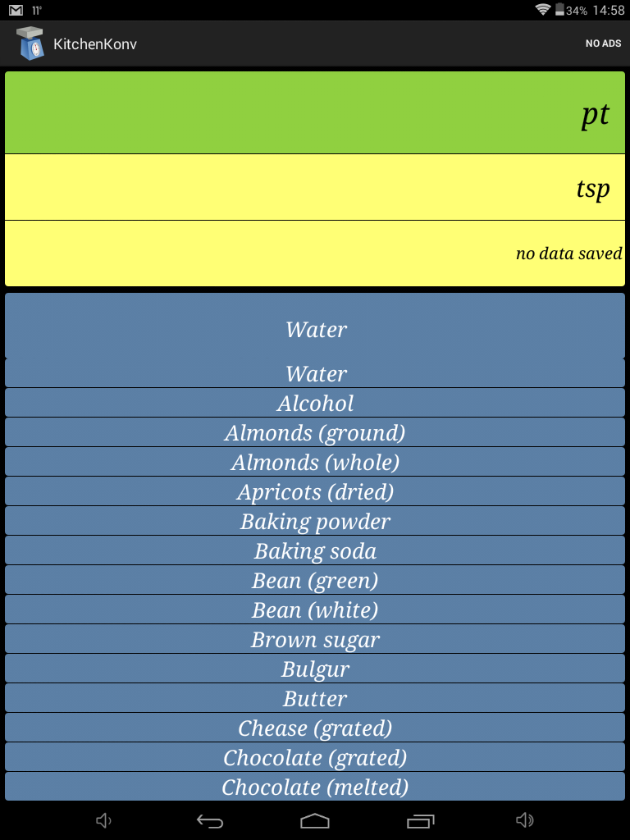
Task: Select Butter in the ingredient list
Action: pyautogui.click(x=315, y=698)
